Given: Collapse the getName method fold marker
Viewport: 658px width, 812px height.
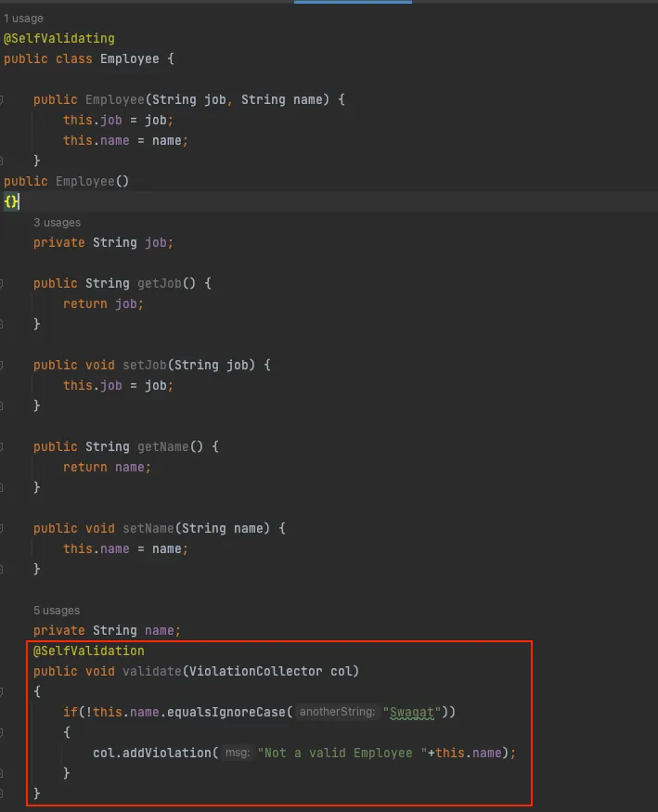Looking at the screenshot, I should click(x=2, y=446).
